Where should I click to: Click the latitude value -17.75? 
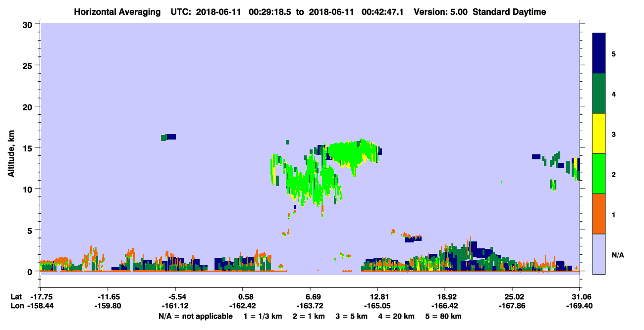(x=41, y=297)
